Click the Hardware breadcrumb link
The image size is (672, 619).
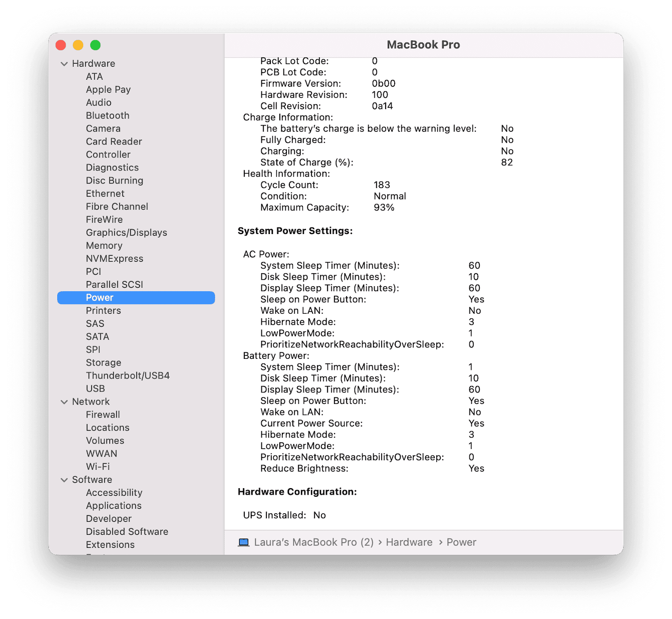(409, 542)
